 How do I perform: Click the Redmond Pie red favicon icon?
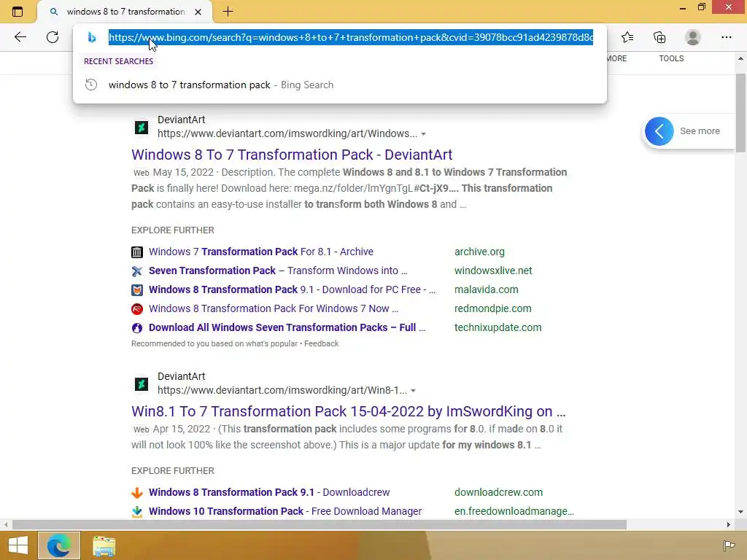(x=137, y=309)
